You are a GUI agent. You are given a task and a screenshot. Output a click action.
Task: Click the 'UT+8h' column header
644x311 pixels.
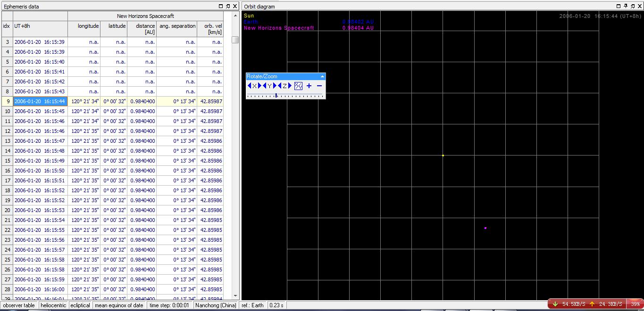coord(41,29)
